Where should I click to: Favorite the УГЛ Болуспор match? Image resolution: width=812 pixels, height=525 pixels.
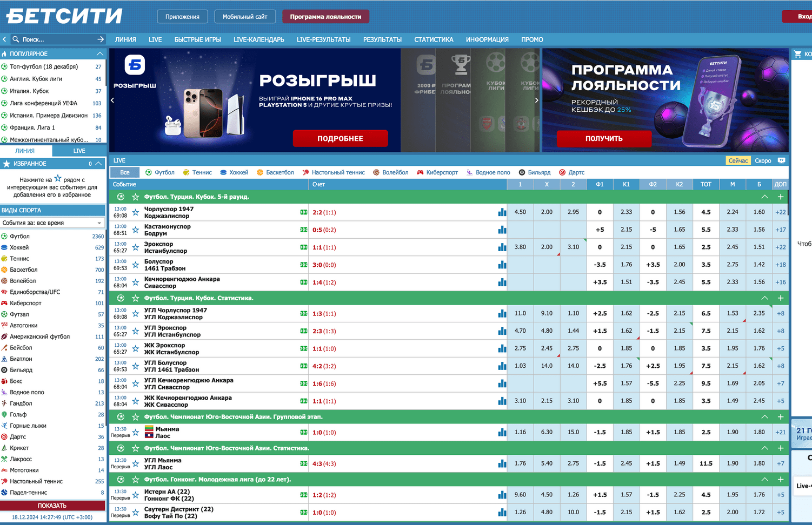(136, 366)
